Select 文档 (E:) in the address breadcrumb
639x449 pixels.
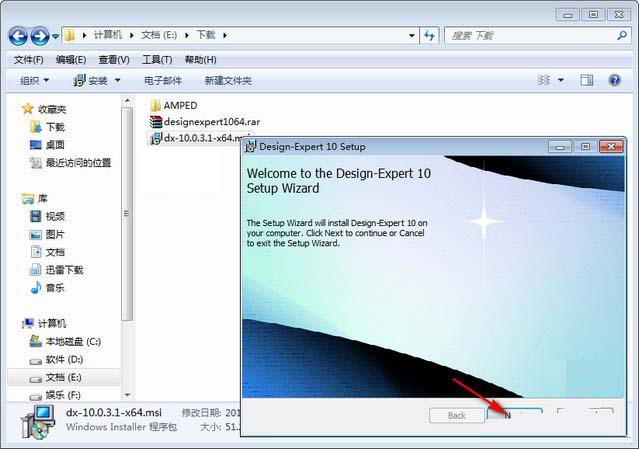tap(159, 35)
